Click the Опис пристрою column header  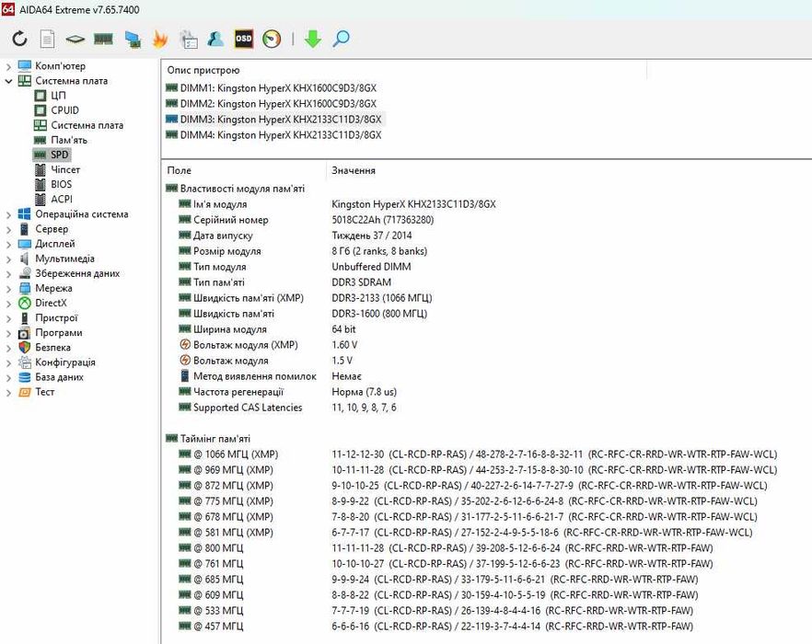coord(203,71)
